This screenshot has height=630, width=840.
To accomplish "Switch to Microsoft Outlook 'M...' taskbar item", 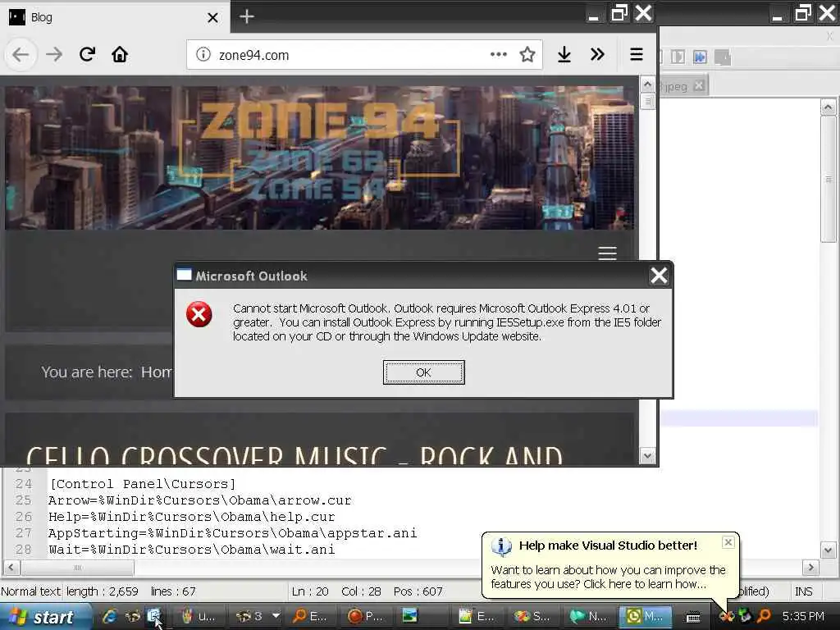I will click(x=645, y=617).
